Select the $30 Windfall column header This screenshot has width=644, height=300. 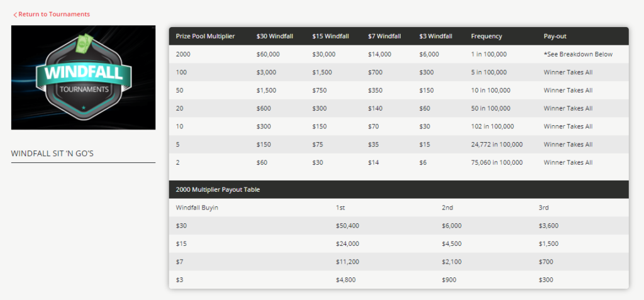coord(275,36)
